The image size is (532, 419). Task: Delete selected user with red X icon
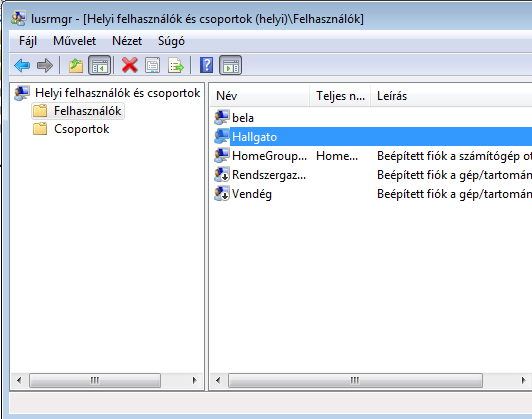pyautogui.click(x=130, y=65)
